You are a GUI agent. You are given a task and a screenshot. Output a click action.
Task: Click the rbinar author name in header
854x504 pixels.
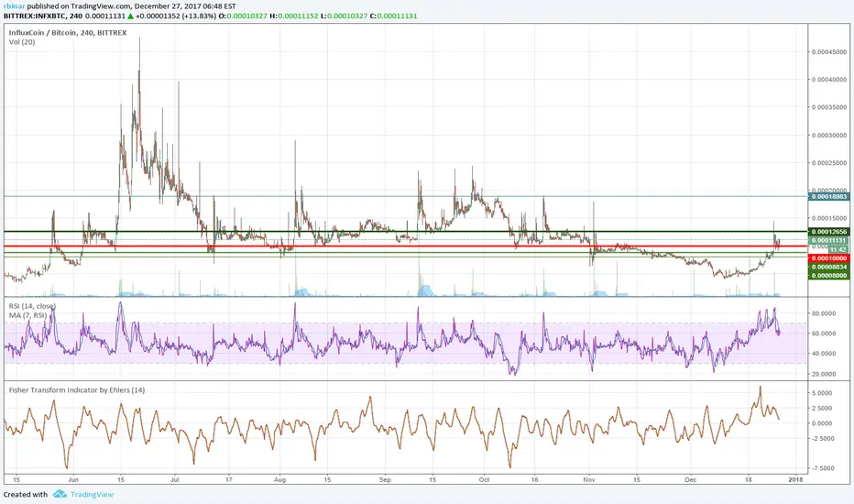(x=14, y=6)
